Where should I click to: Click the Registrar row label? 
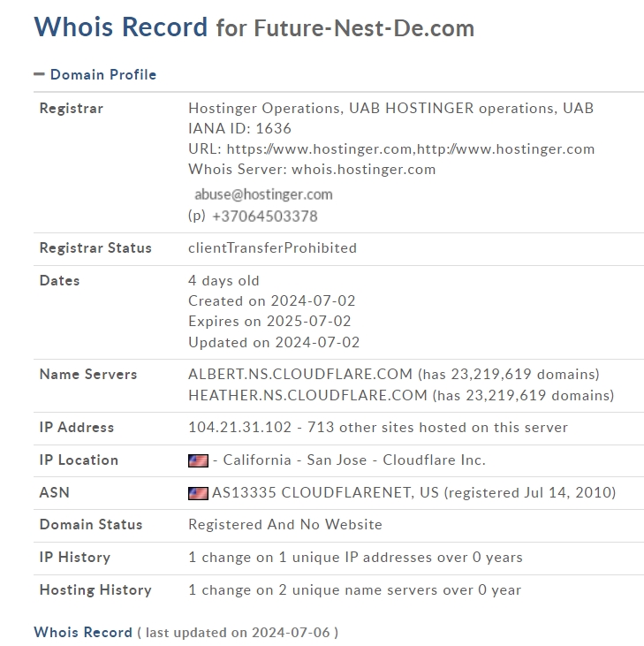point(72,109)
